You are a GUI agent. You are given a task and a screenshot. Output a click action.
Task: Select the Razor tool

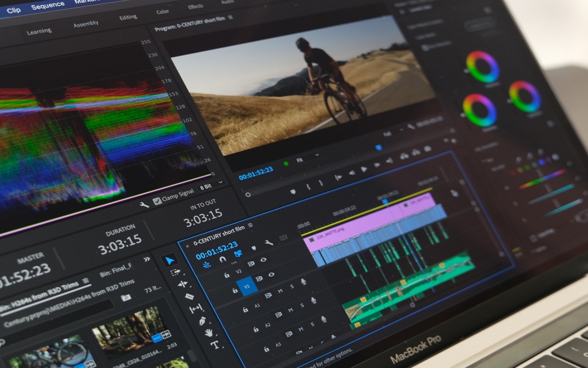[x=189, y=297]
